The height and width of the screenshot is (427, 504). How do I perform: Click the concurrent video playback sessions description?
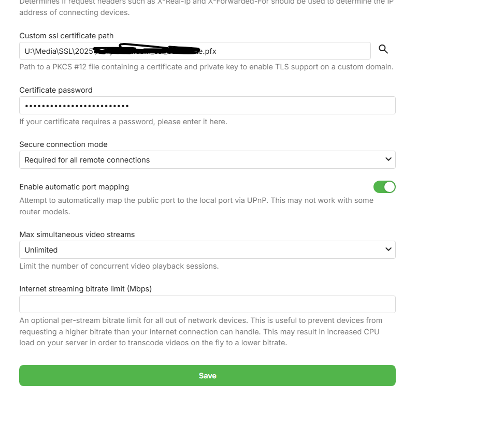pos(119,266)
